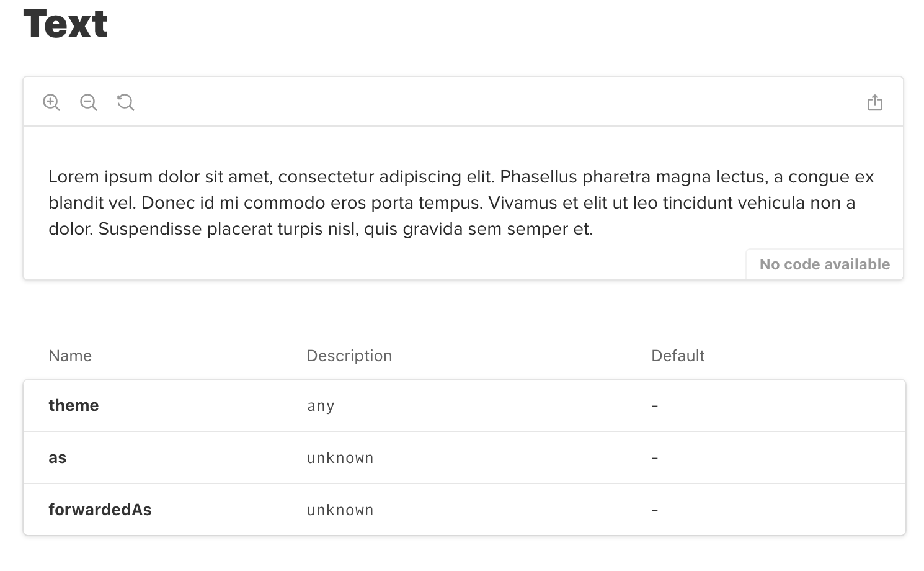Click the 'Text' page heading
Viewport: 924px width, 571px height.
(65, 24)
